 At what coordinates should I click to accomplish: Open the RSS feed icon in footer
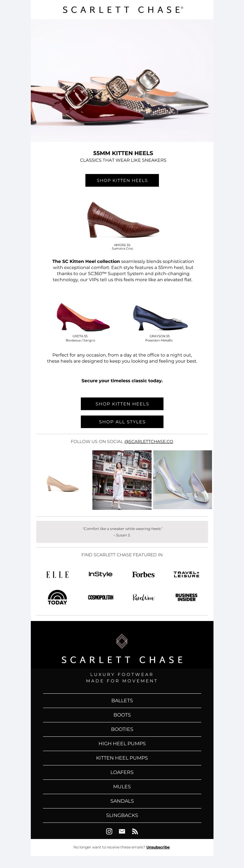coord(135,831)
